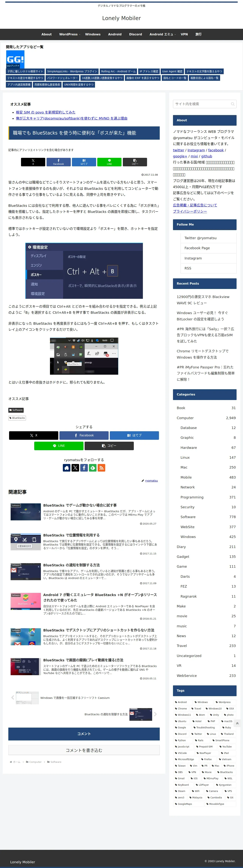Click the small Facebook share button below the article title
Screen dimensions: 243x868
(x=59, y=162)
